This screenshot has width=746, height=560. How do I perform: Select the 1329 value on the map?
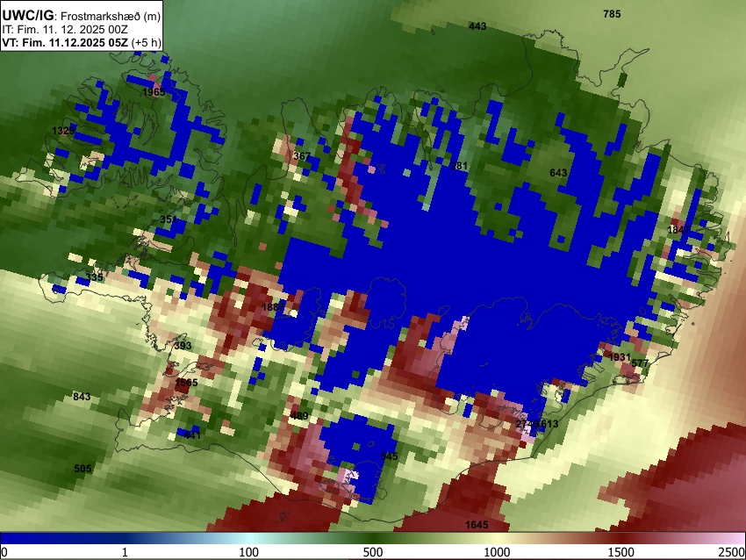coord(63,131)
